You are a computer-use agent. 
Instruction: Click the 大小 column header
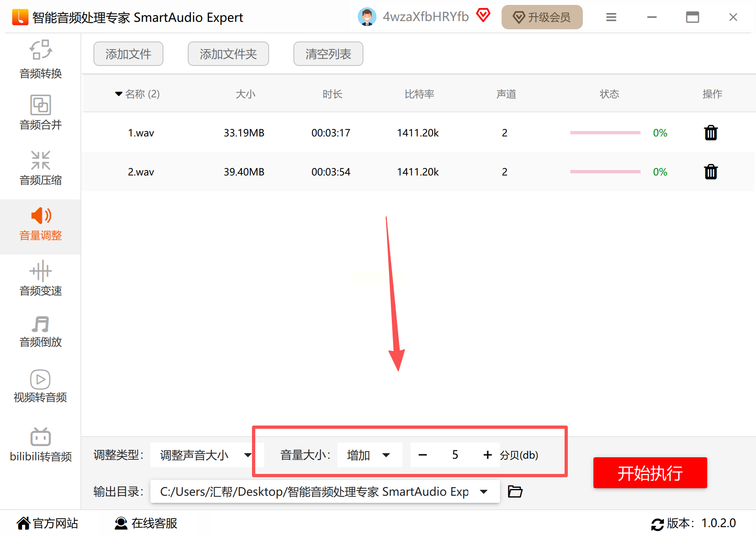click(x=245, y=94)
